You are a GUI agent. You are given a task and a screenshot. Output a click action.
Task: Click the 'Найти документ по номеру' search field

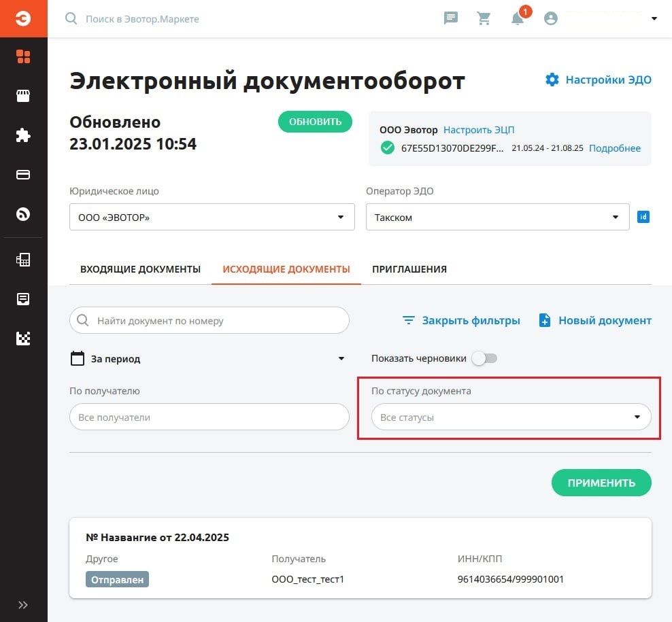209,320
